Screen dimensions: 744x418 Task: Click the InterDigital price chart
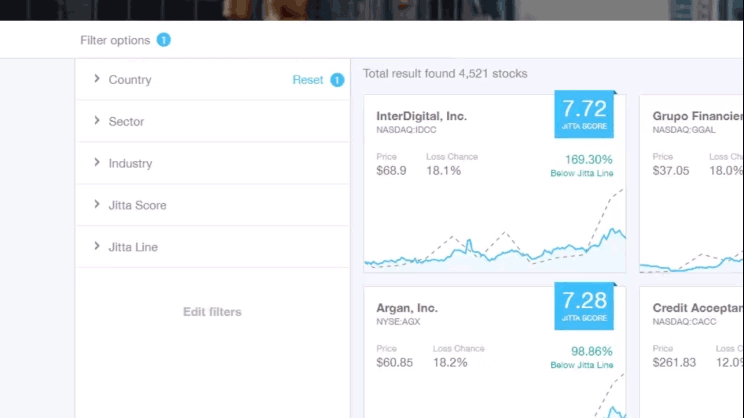[495, 230]
